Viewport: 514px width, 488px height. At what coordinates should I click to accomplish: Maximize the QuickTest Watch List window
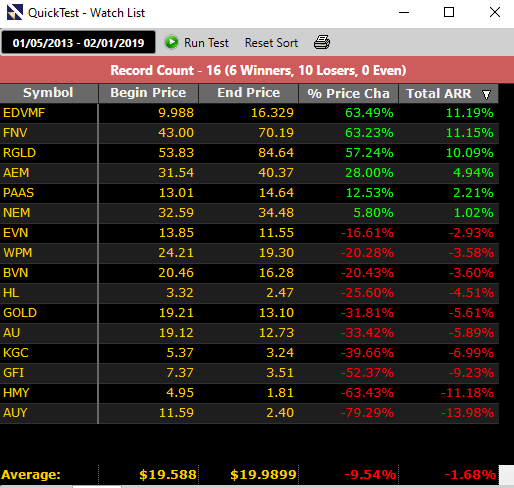tap(449, 13)
